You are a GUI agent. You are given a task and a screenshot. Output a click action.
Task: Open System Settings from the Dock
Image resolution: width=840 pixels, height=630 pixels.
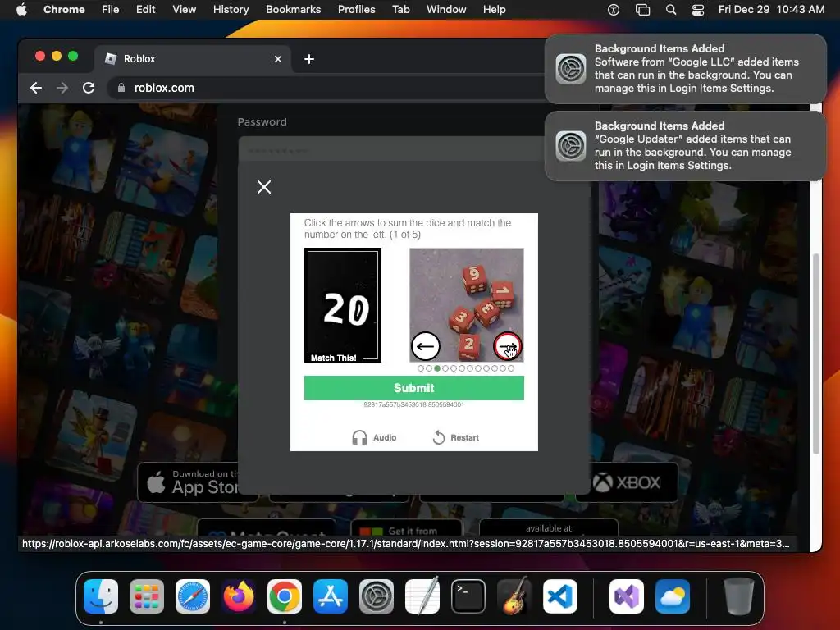point(376,596)
